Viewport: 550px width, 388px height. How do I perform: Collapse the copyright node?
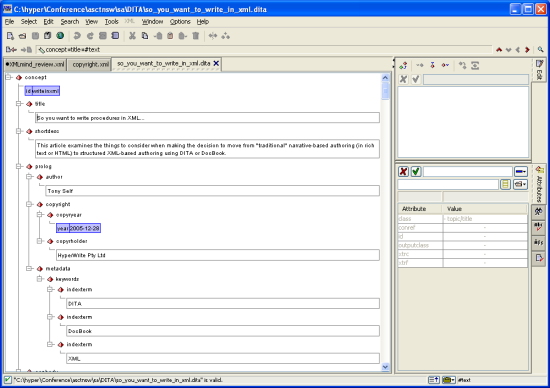coord(29,204)
